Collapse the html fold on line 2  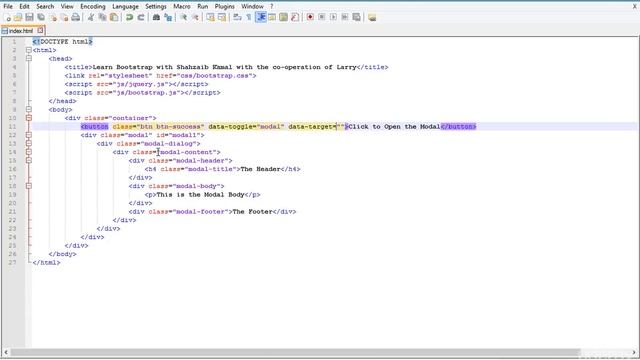click(x=29, y=50)
